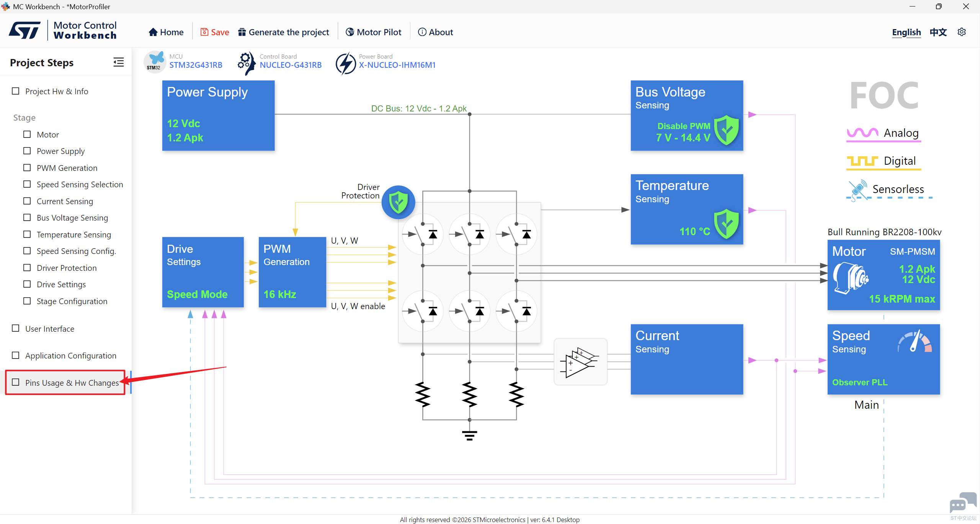The image size is (980, 524).
Task: Open NUCLEO-G431RB control board link
Action: (291, 65)
